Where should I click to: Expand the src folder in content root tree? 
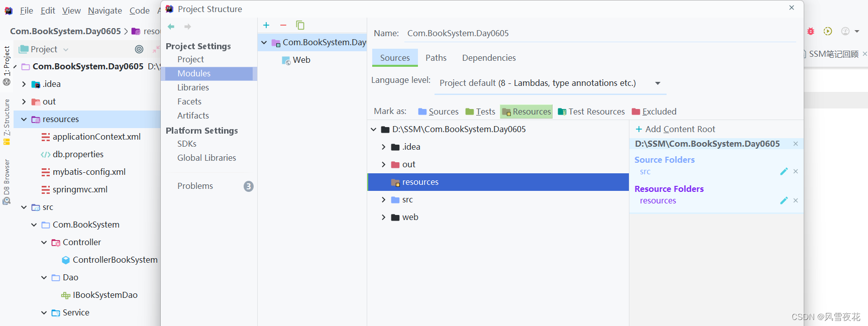(x=384, y=200)
